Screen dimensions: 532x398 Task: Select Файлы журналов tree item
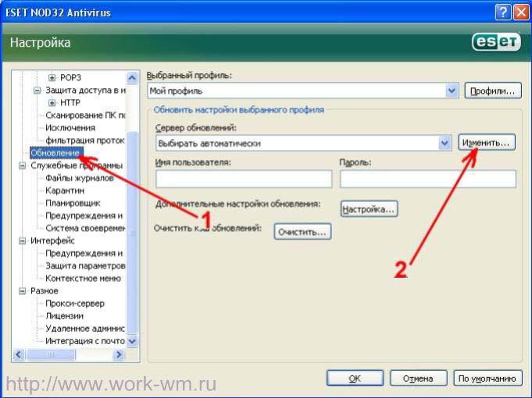(x=80, y=178)
